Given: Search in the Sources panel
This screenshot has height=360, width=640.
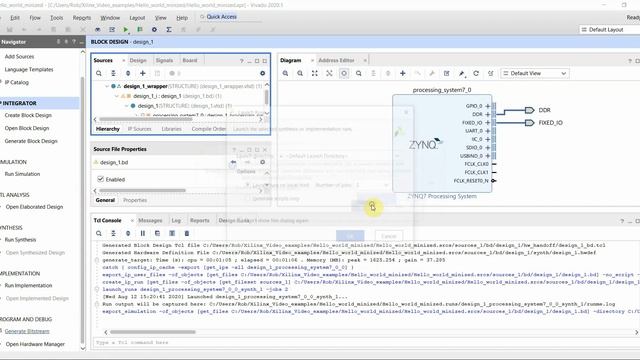Looking at the screenshot, I should pos(99,73).
